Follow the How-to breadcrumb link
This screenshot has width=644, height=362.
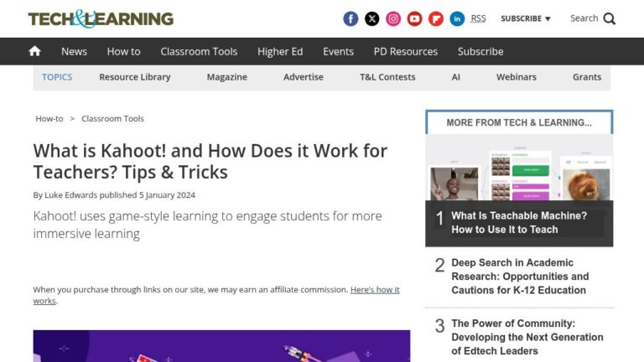[x=49, y=119]
